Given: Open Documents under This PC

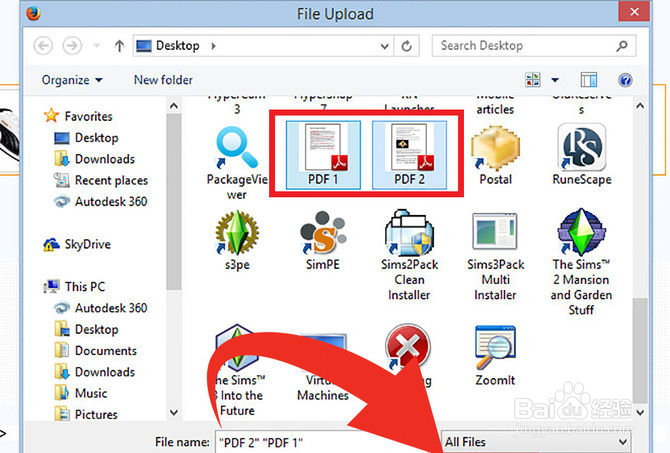Looking at the screenshot, I should pyautogui.click(x=96, y=350).
